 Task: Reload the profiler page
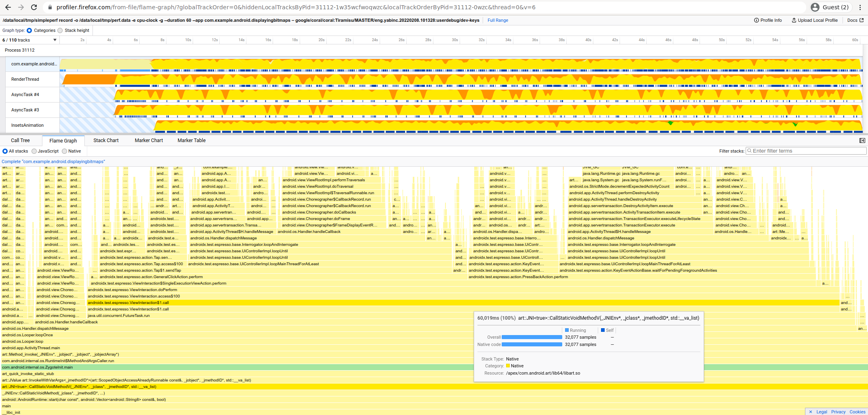tap(34, 7)
